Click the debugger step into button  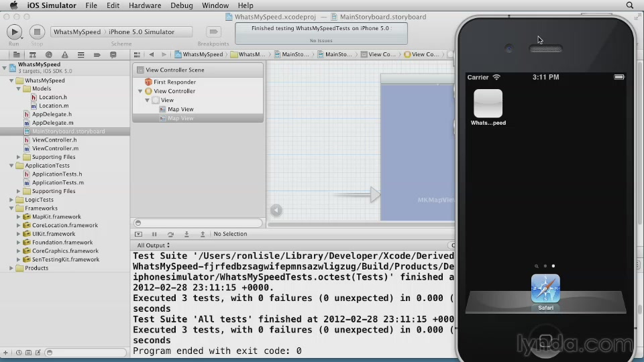[186, 234]
